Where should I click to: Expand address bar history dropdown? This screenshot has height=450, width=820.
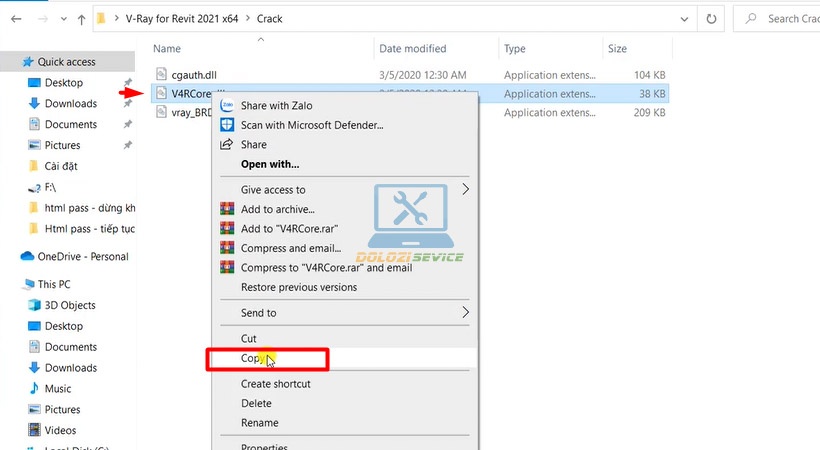coord(684,19)
